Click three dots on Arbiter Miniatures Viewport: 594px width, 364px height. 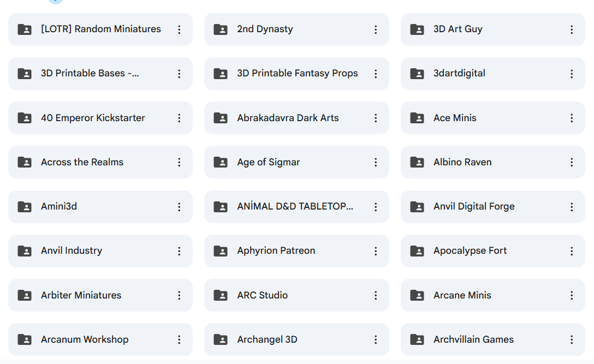[179, 295]
